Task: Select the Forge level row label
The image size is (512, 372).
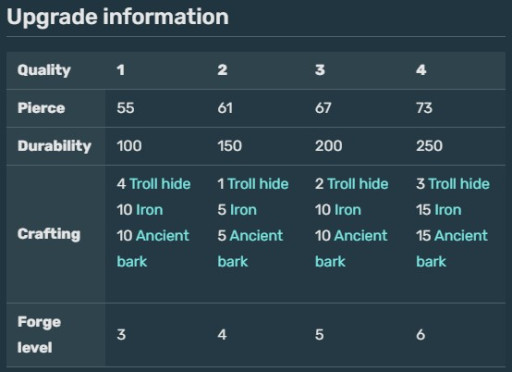Action: click(x=39, y=334)
